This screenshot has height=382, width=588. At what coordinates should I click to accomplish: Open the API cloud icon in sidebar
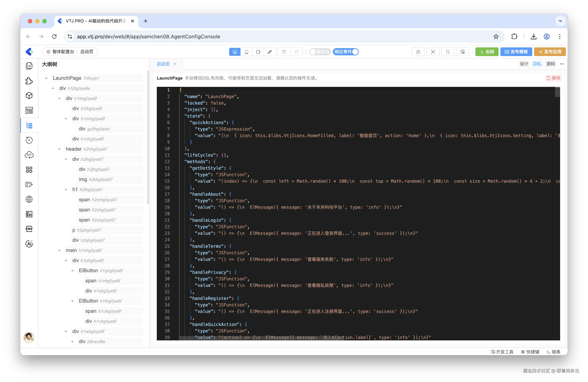point(29,155)
